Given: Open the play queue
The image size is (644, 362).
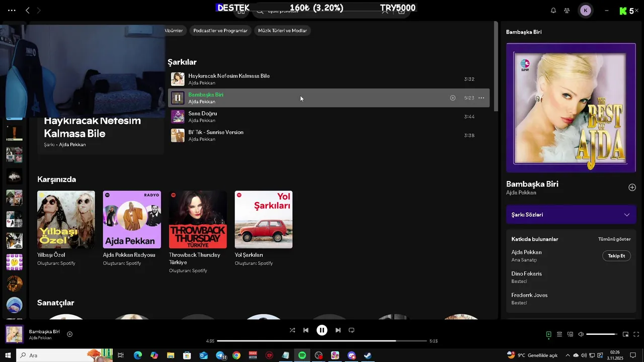Looking at the screenshot, I should (559, 334).
